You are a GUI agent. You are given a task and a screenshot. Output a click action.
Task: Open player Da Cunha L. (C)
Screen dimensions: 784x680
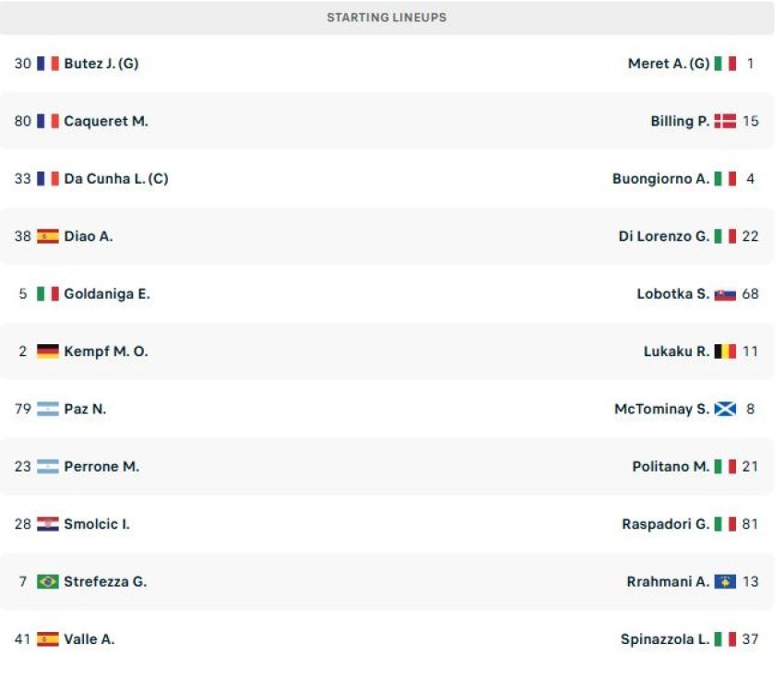click(x=116, y=178)
